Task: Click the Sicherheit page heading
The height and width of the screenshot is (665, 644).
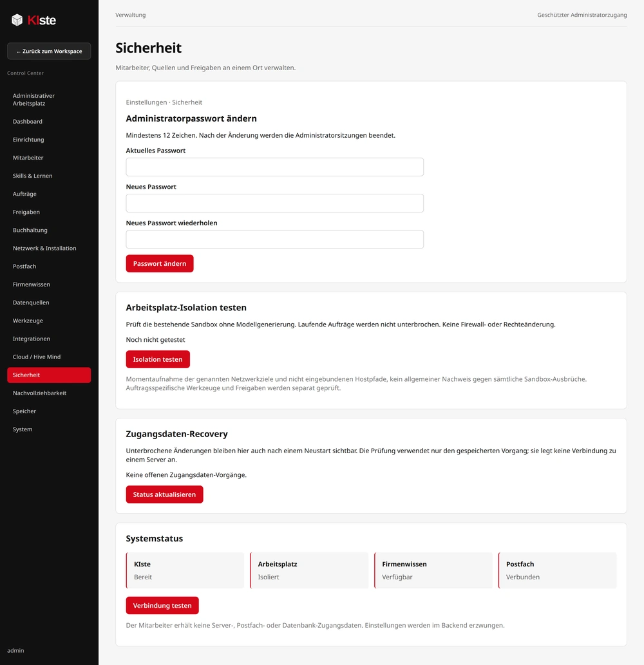Action: coord(149,48)
